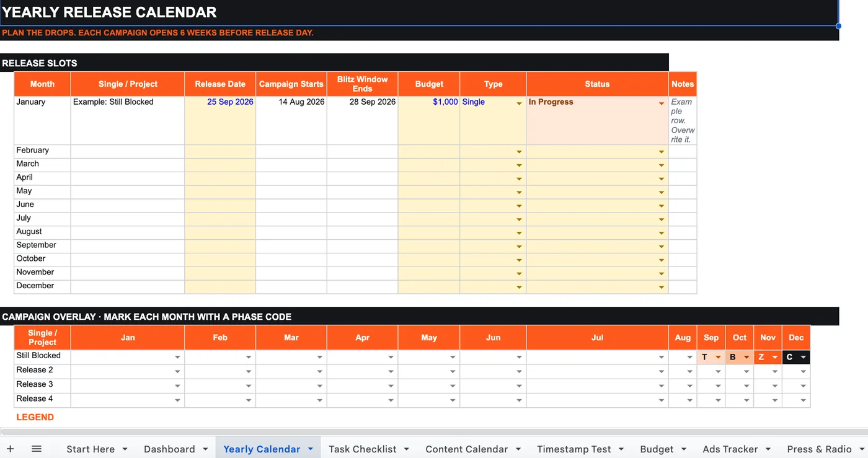The image size is (868, 458).
Task: Open Task Checklist tab menu arrow
Action: click(x=407, y=449)
